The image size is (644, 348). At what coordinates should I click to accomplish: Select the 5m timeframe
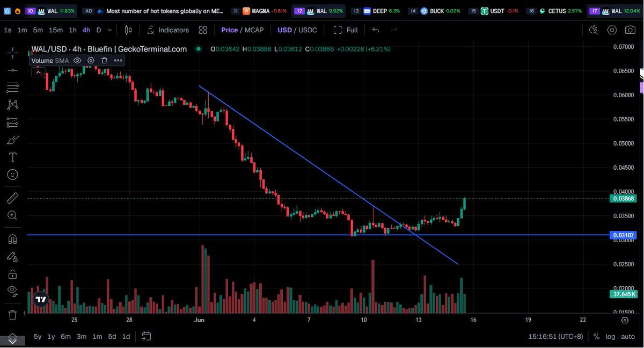pos(38,30)
